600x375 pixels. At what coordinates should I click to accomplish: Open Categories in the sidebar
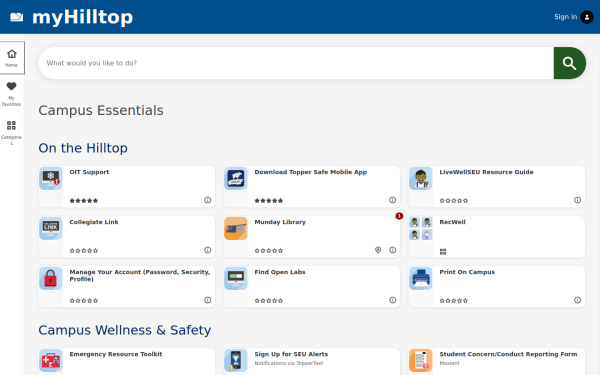coord(11,132)
